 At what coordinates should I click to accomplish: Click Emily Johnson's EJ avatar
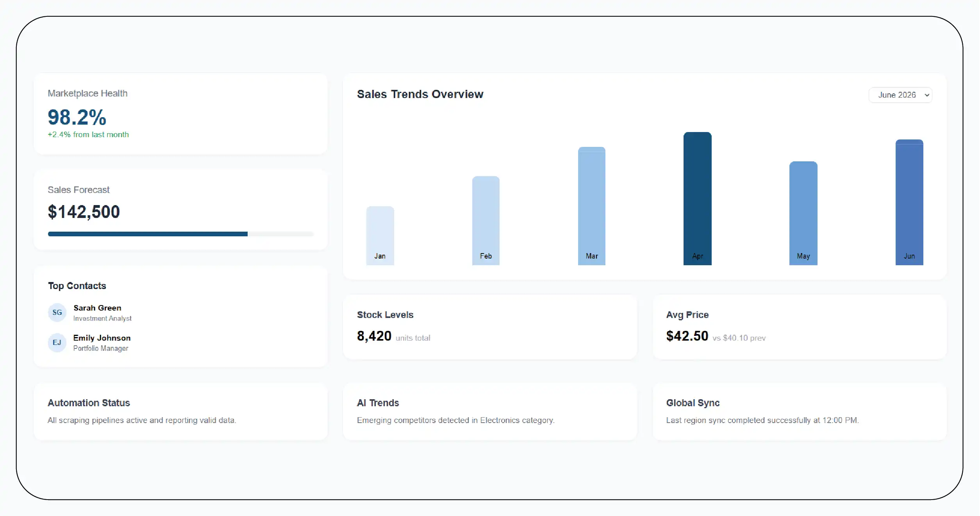tap(57, 343)
